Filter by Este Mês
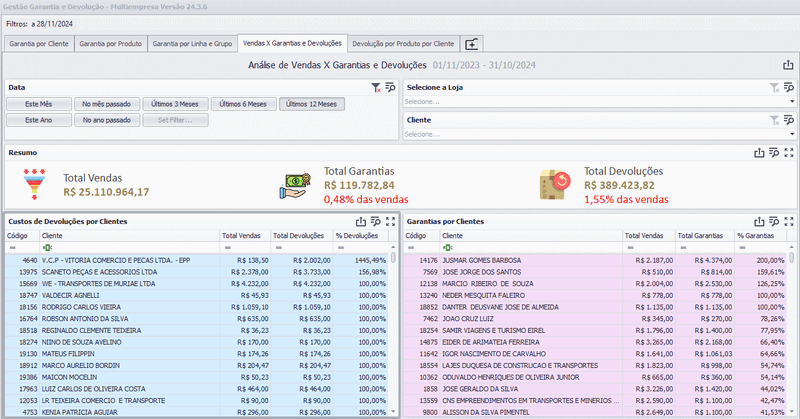The height and width of the screenshot is (419, 800). (x=39, y=104)
